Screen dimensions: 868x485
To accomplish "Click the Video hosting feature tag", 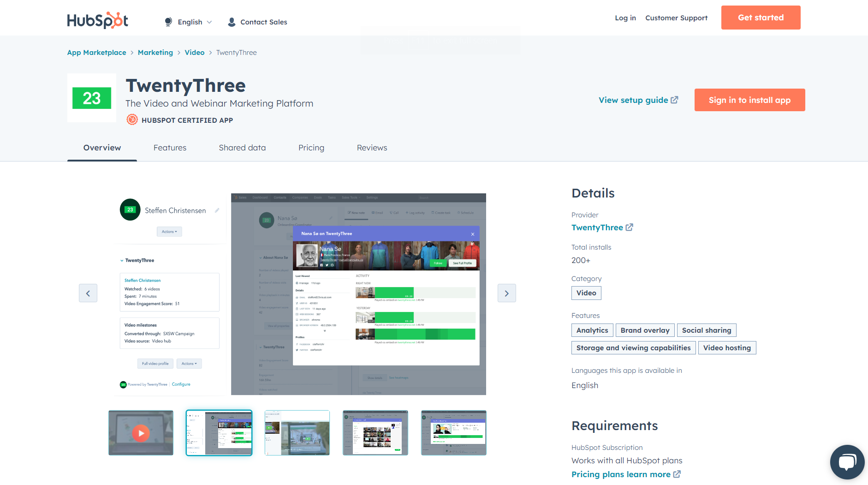I will [727, 348].
